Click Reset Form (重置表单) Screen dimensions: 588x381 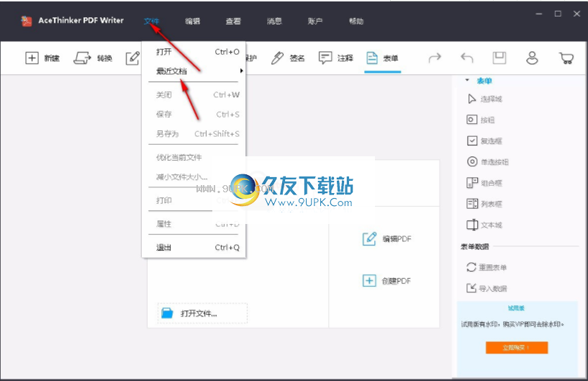coord(487,267)
